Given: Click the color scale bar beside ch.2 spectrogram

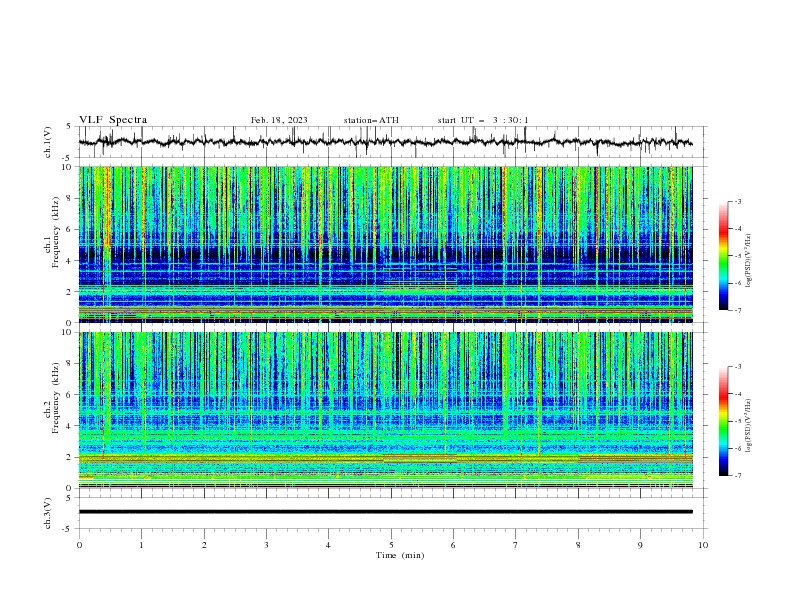Looking at the screenshot, I should point(723,421).
